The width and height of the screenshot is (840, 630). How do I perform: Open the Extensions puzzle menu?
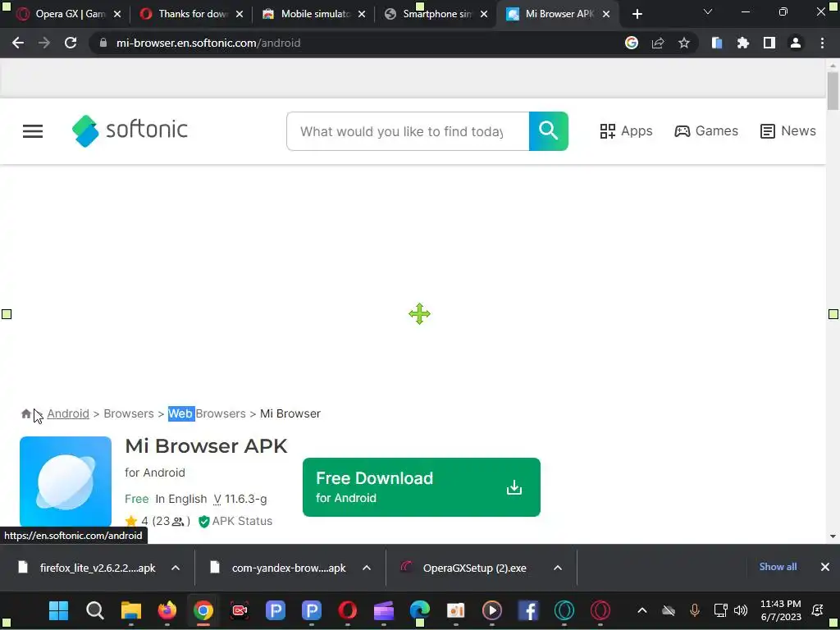743,43
